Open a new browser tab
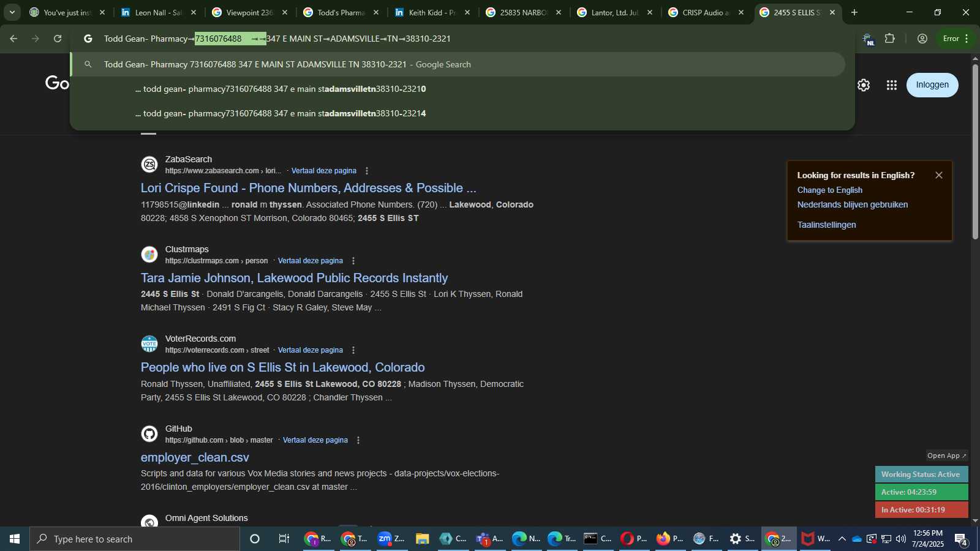980x551 pixels. (x=854, y=12)
